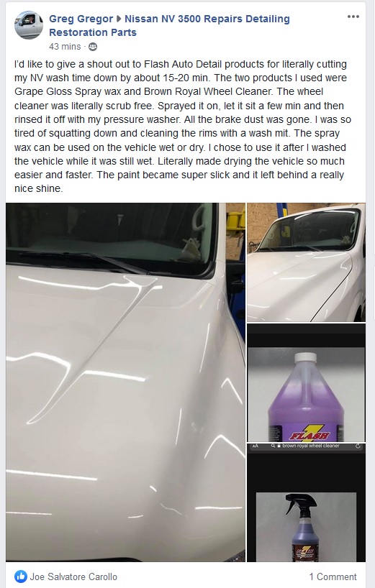Open the Restoration Parts group title line
This screenshot has height=588, width=375.
click(x=93, y=32)
